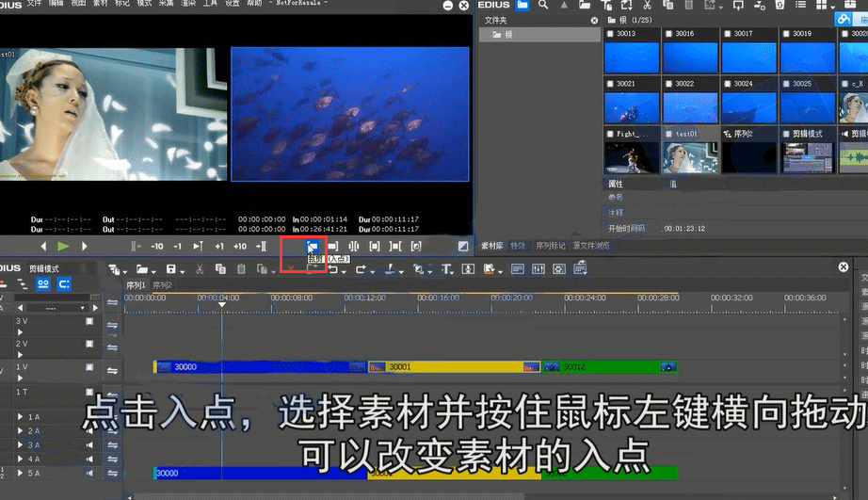Open the 特效 effects tab
Image resolution: width=868 pixels, height=500 pixels.
pos(518,246)
